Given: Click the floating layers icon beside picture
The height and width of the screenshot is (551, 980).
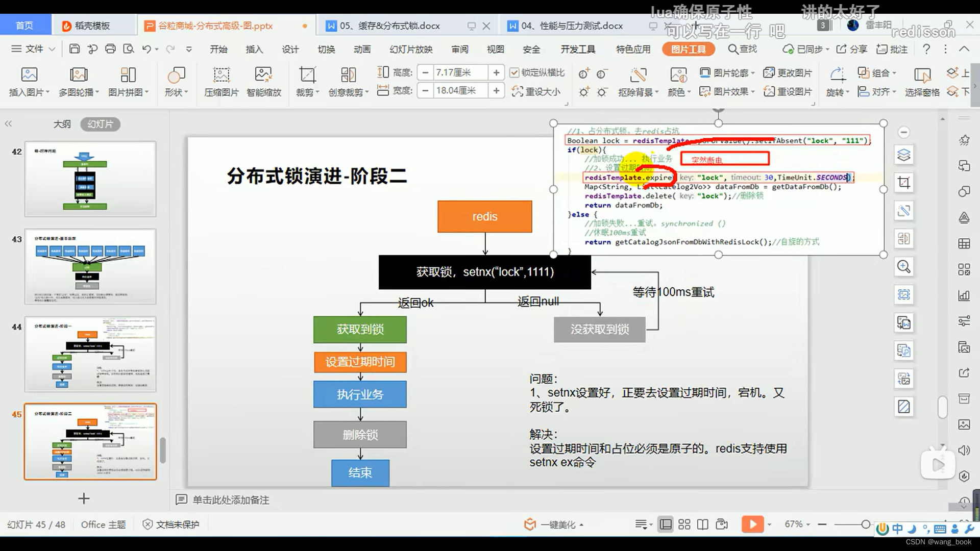Looking at the screenshot, I should click(904, 155).
